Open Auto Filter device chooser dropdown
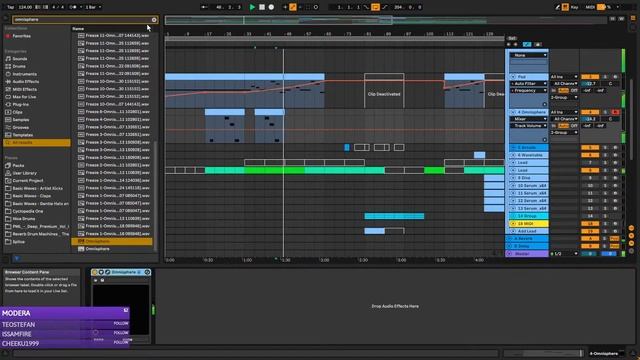 (x=528, y=84)
